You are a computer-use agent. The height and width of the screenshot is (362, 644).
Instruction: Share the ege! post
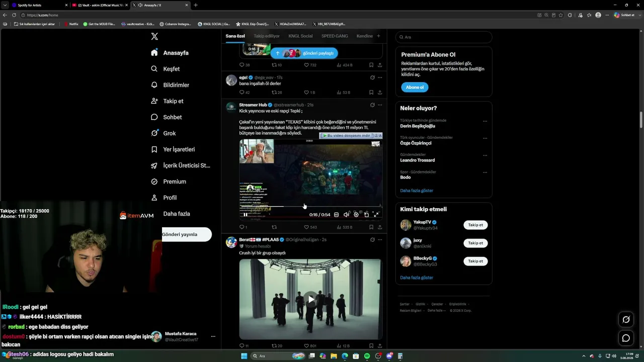point(380,93)
